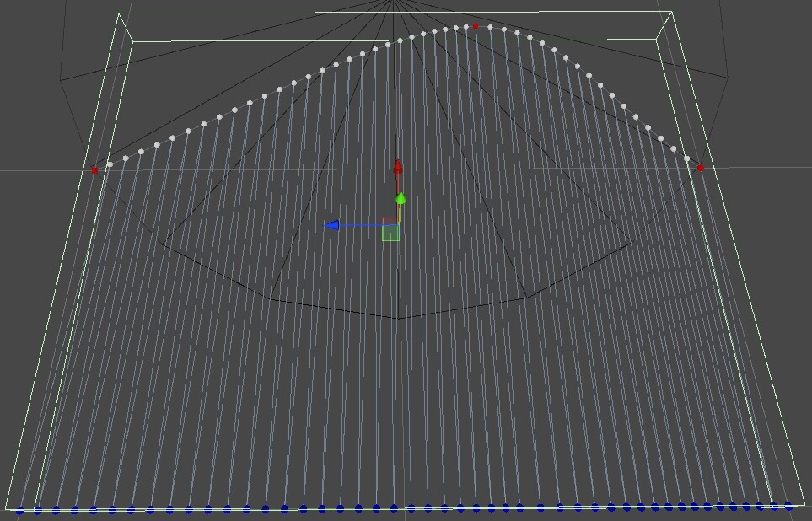Grab the green cone handle on the gizmo
Screen dimensions: 812x521
(401, 199)
